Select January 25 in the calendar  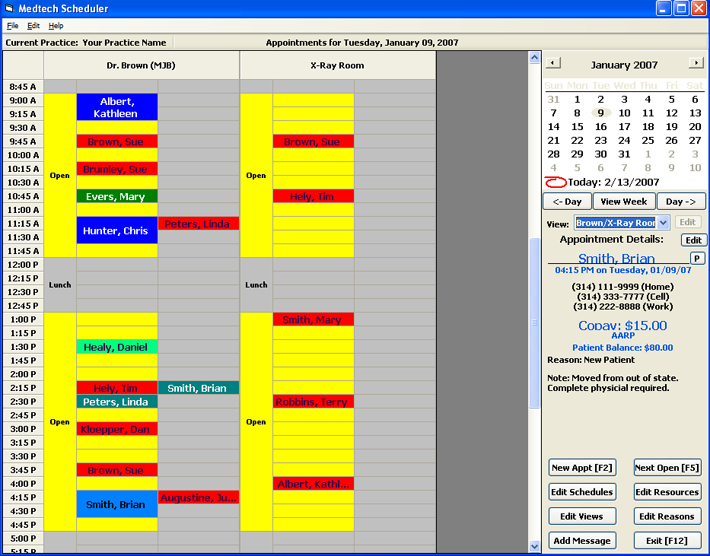tap(648, 140)
